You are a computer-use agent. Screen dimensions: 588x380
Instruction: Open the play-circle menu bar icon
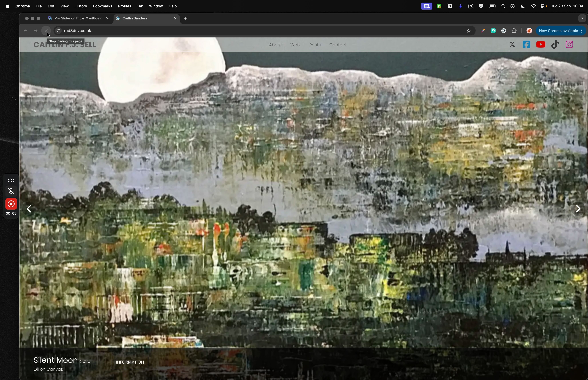pyautogui.click(x=513, y=6)
